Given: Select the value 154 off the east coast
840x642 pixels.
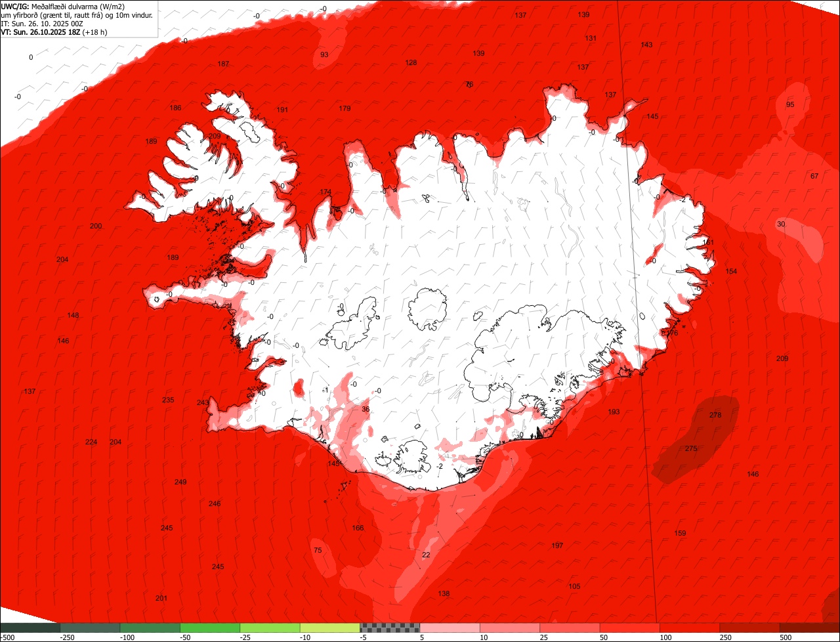Looking at the screenshot, I should pyautogui.click(x=731, y=271).
